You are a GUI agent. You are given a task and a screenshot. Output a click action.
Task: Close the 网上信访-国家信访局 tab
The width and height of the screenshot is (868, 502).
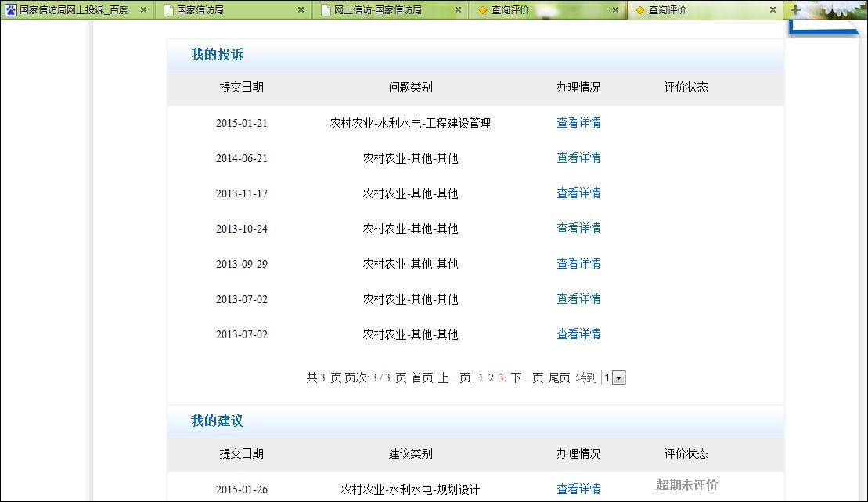[458, 10]
